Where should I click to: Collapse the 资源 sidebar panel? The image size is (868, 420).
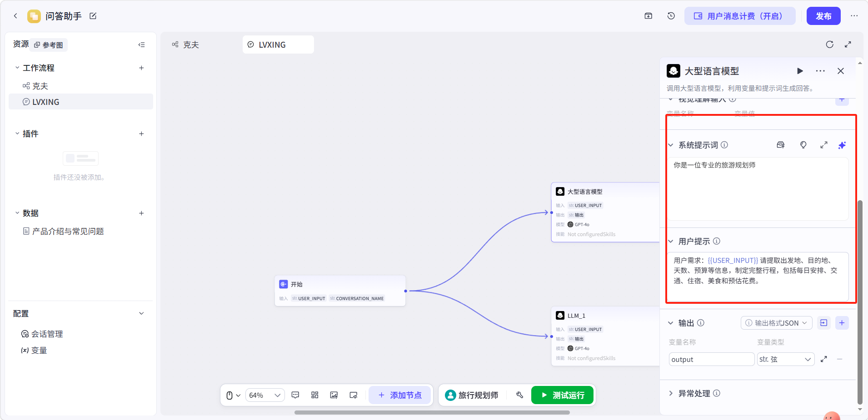click(x=142, y=44)
